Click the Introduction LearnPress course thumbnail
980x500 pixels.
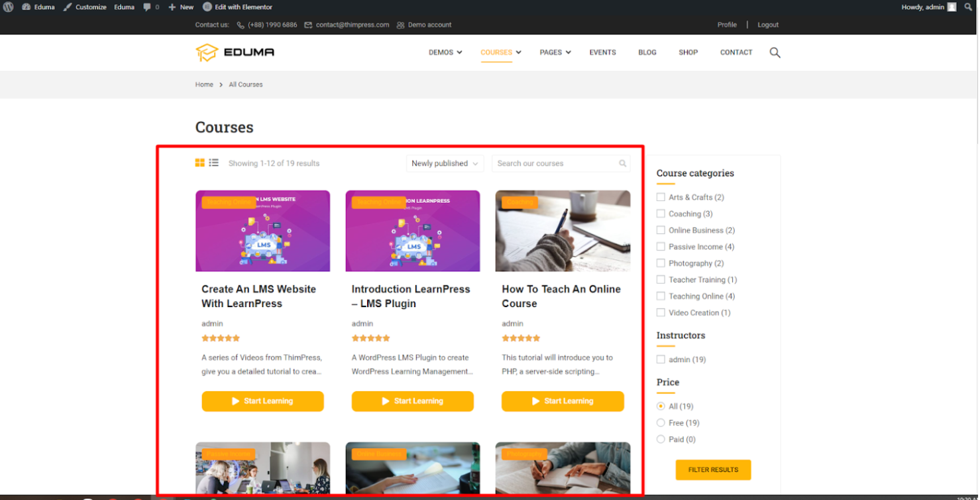[413, 231]
